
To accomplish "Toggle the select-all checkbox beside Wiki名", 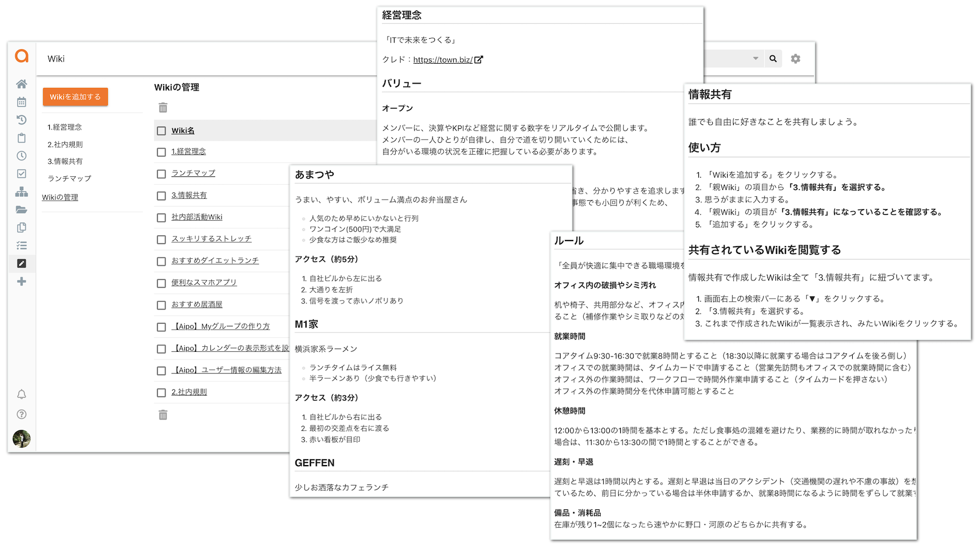I will [162, 131].
